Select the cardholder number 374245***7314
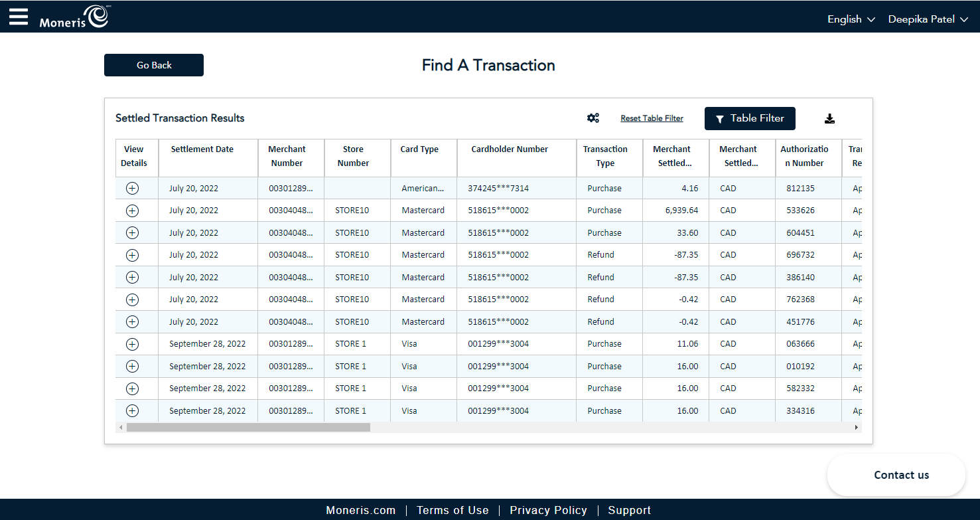Viewport: 980px width, 520px height. pos(498,189)
